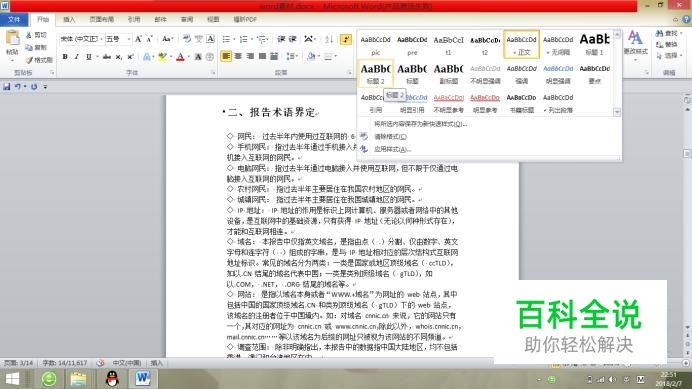
Task: Open the font name dropdown
Action: point(101,39)
